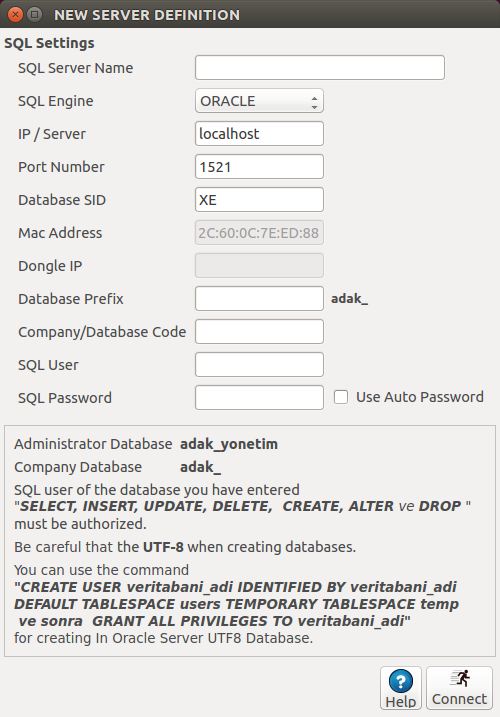
Task: Click the SQL User text field
Action: click(x=259, y=364)
